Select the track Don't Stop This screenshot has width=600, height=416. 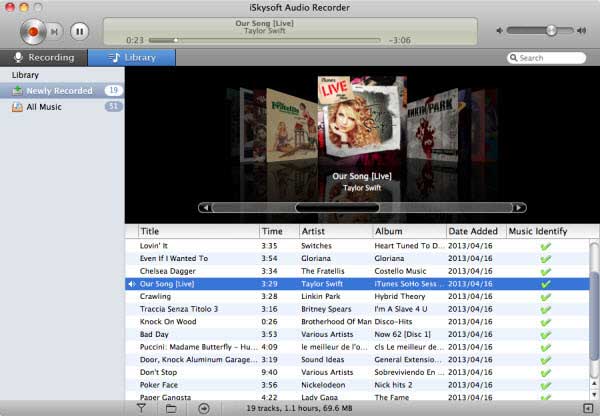tap(357, 372)
